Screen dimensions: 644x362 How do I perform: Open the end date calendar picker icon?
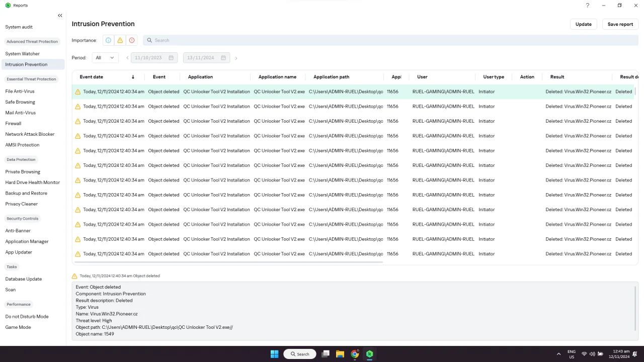tap(223, 58)
